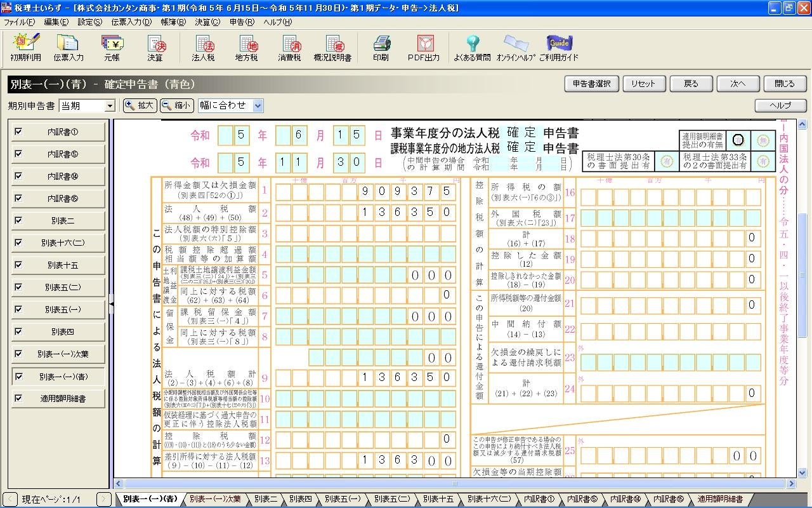Open the 初期利用 toolbar icon

click(25, 48)
